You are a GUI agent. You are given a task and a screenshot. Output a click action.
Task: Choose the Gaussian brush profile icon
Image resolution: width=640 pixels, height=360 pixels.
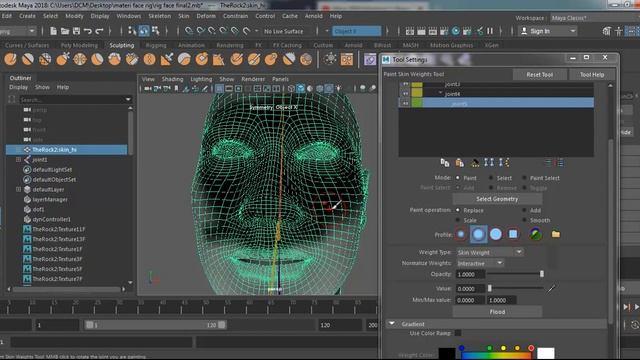[x=461, y=234]
